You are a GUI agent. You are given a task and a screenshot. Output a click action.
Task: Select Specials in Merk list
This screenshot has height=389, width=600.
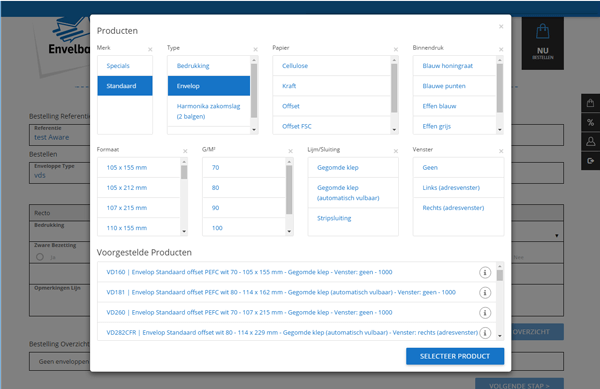[x=125, y=66]
